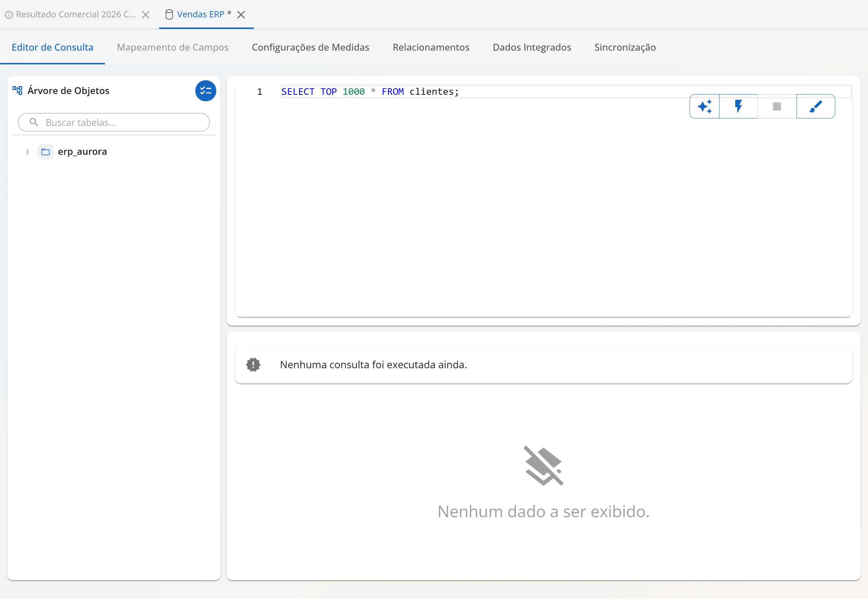Image resolution: width=868 pixels, height=599 pixels.
Task: Click the object tree hierarchy icon
Action: tap(17, 90)
